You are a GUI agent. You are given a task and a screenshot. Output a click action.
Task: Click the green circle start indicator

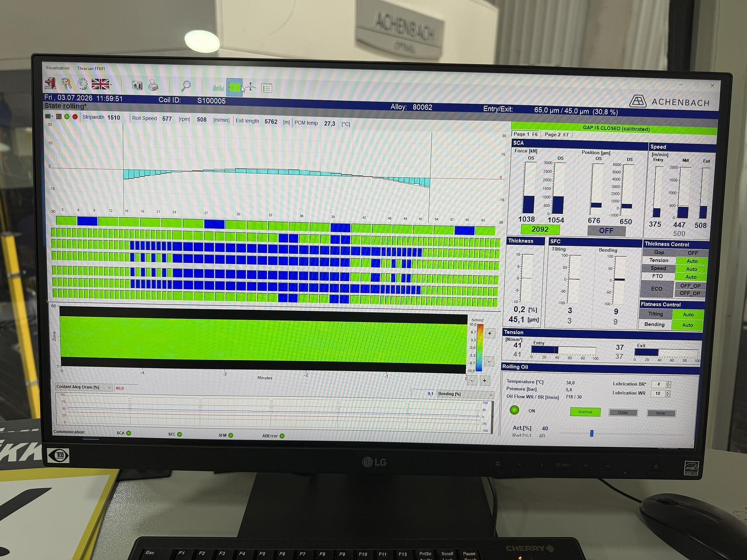(67, 117)
